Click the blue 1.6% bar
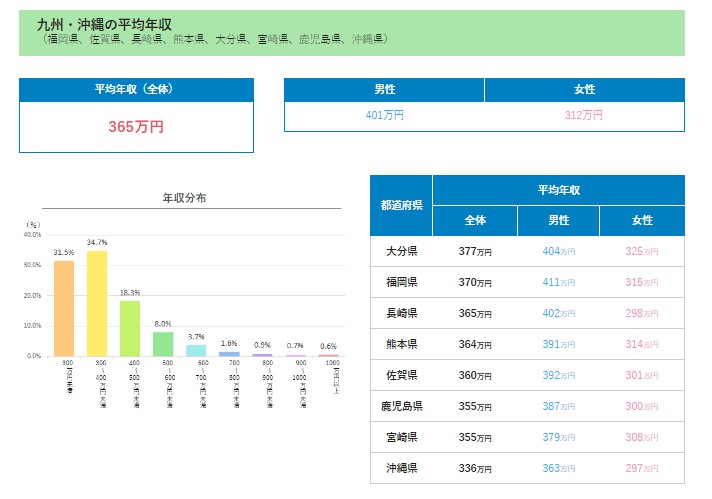Image resolution: width=712 pixels, height=499 pixels. click(229, 354)
